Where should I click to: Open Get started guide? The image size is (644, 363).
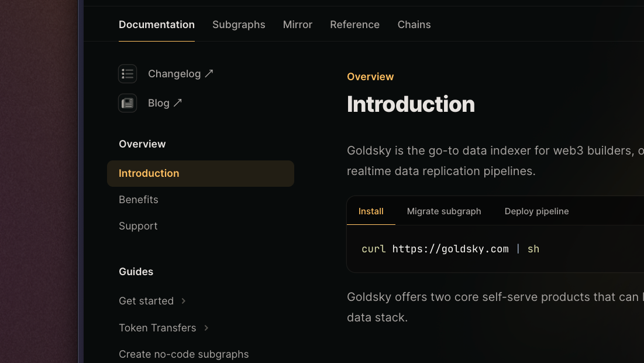(x=146, y=301)
